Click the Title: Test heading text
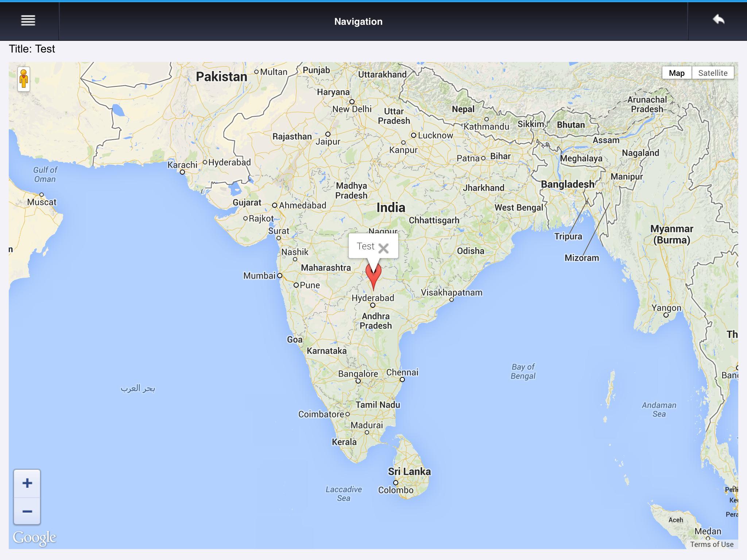Viewport: 747px width, 560px height. [x=32, y=49]
